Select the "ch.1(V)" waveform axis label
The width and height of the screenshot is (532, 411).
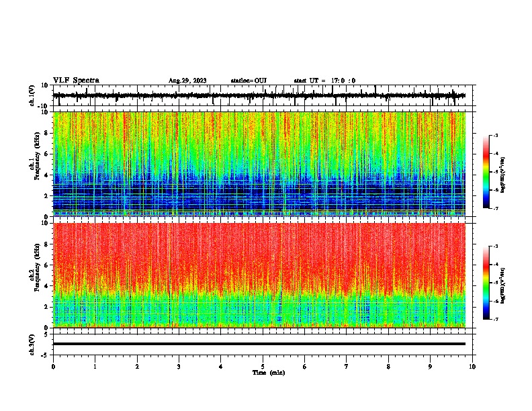click(32, 95)
